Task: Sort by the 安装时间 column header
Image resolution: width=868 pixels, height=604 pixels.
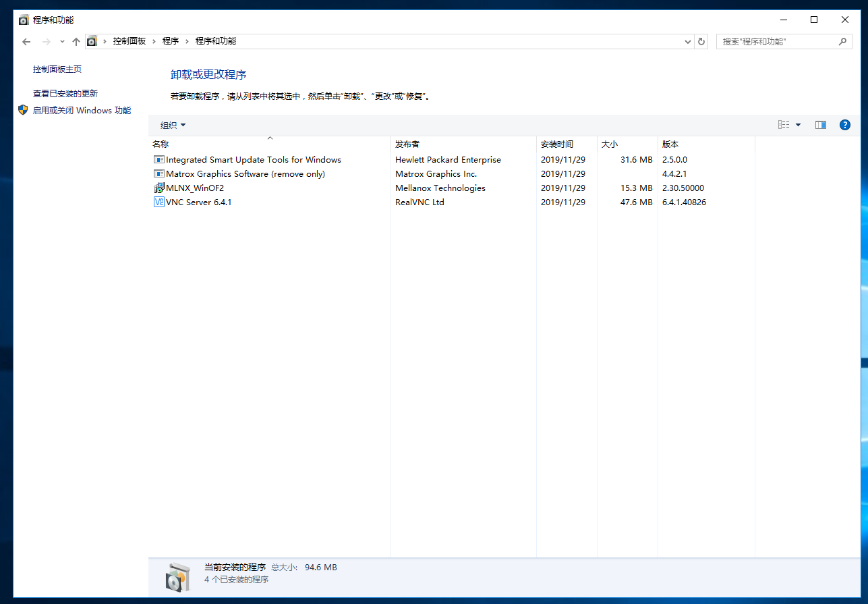Action: pos(567,144)
